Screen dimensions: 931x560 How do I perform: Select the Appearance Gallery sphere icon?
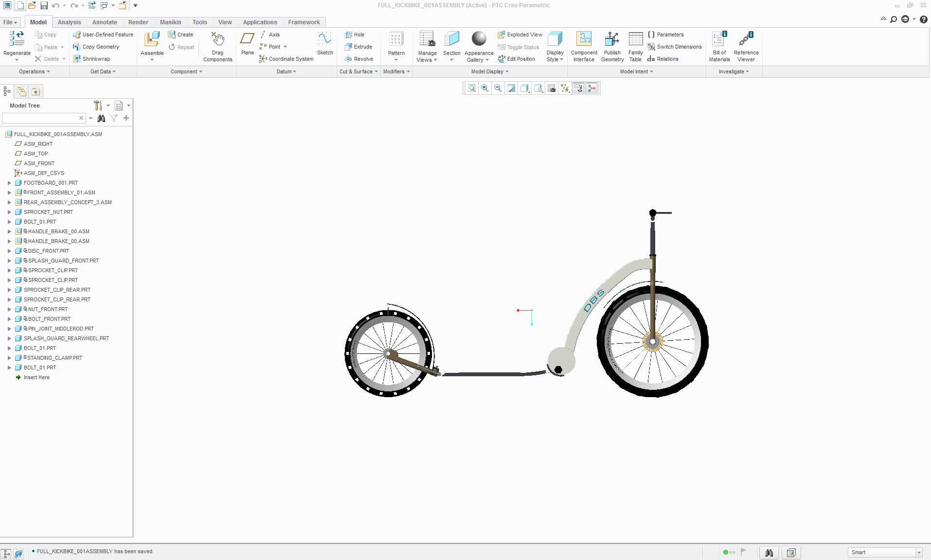point(479,39)
